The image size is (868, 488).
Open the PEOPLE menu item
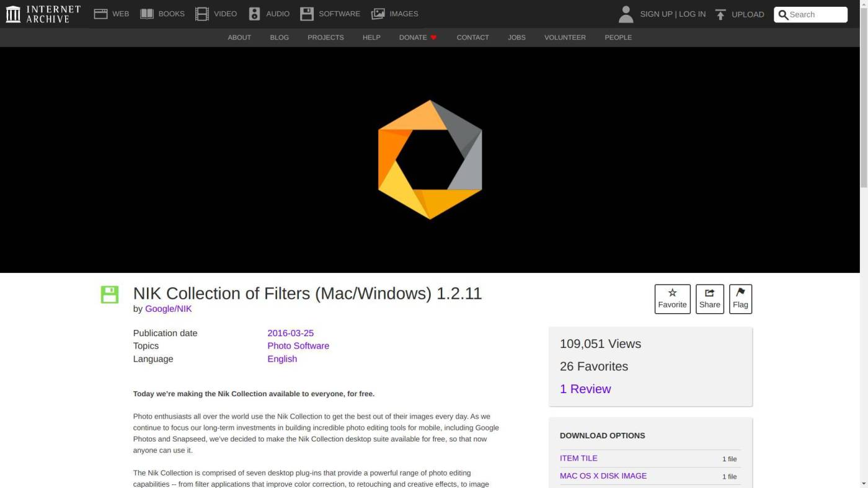618,37
